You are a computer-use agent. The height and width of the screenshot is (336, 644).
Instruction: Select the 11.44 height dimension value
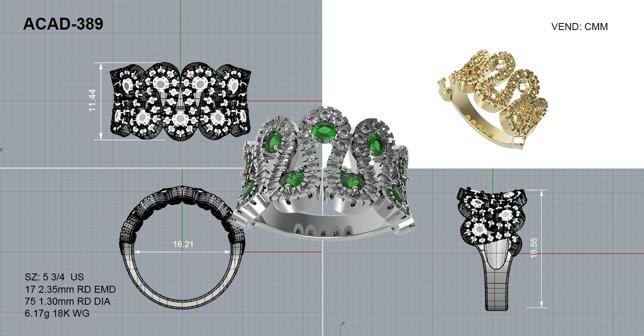click(92, 100)
